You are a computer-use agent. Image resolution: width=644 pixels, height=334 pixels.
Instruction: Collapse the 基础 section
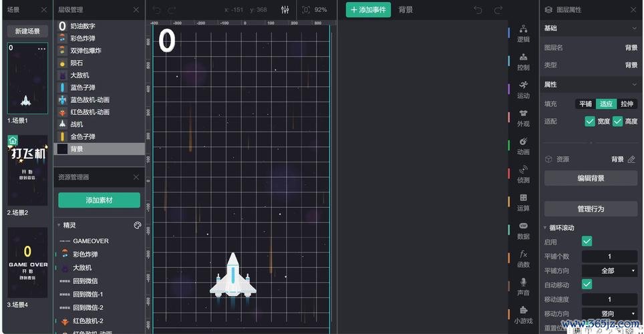point(633,29)
